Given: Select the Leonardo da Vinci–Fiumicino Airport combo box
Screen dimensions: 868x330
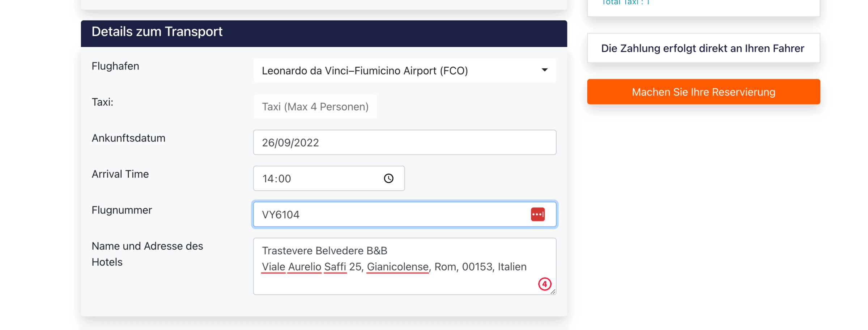Looking at the screenshot, I should (x=404, y=71).
